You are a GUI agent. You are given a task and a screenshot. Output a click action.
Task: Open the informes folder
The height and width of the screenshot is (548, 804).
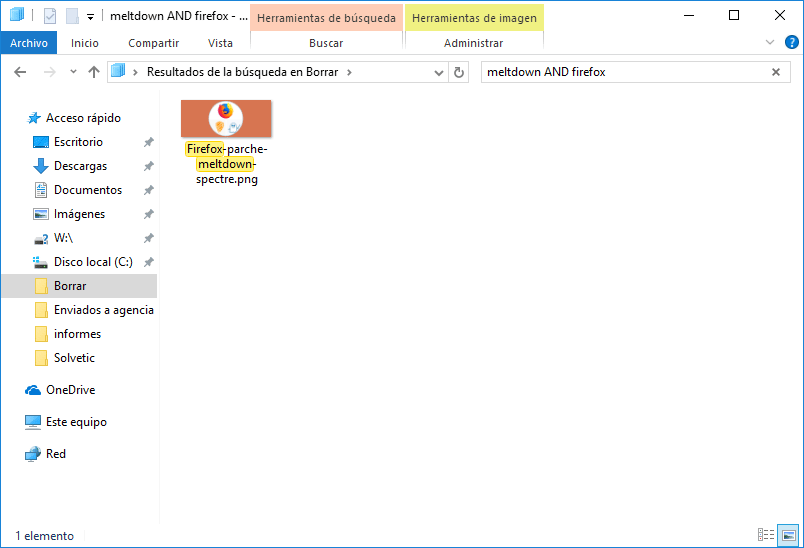(77, 334)
